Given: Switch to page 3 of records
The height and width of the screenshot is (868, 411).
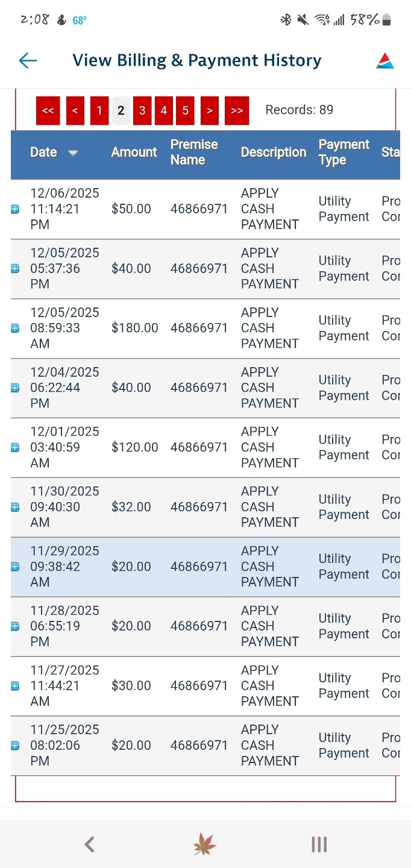Looking at the screenshot, I should [x=142, y=111].
